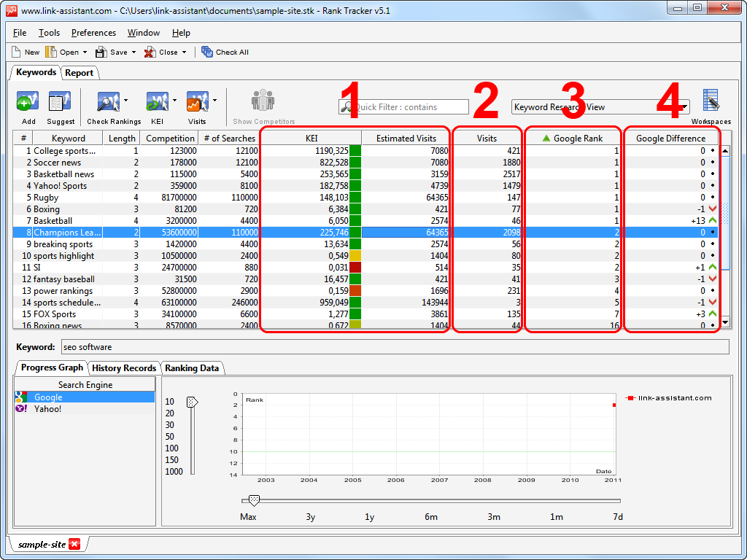Screen dimensions: 747x560
Task: Expand the Close dropdown arrow
Action: (x=184, y=52)
